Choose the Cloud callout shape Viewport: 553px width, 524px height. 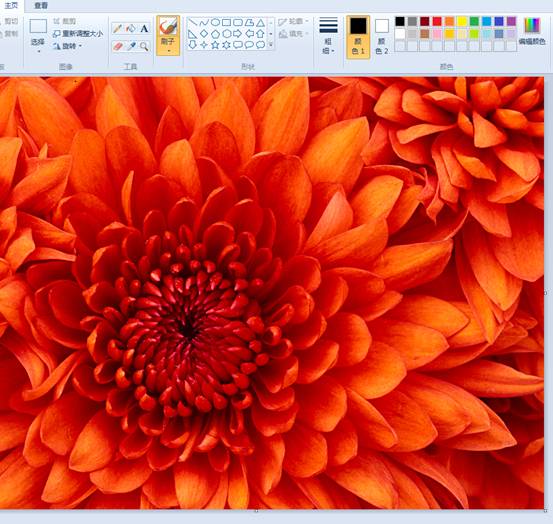260,45
